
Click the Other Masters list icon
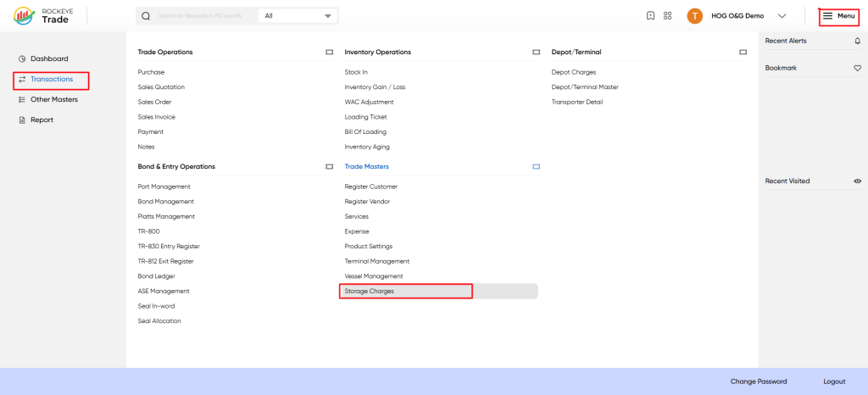click(x=22, y=99)
